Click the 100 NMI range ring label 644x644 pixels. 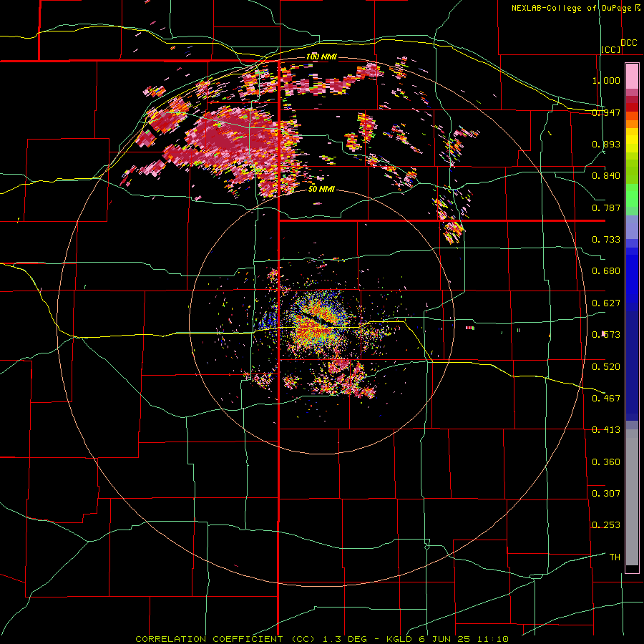tap(321, 57)
